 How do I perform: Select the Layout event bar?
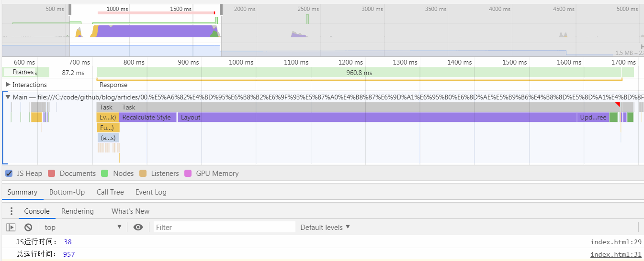pyautogui.click(x=377, y=117)
